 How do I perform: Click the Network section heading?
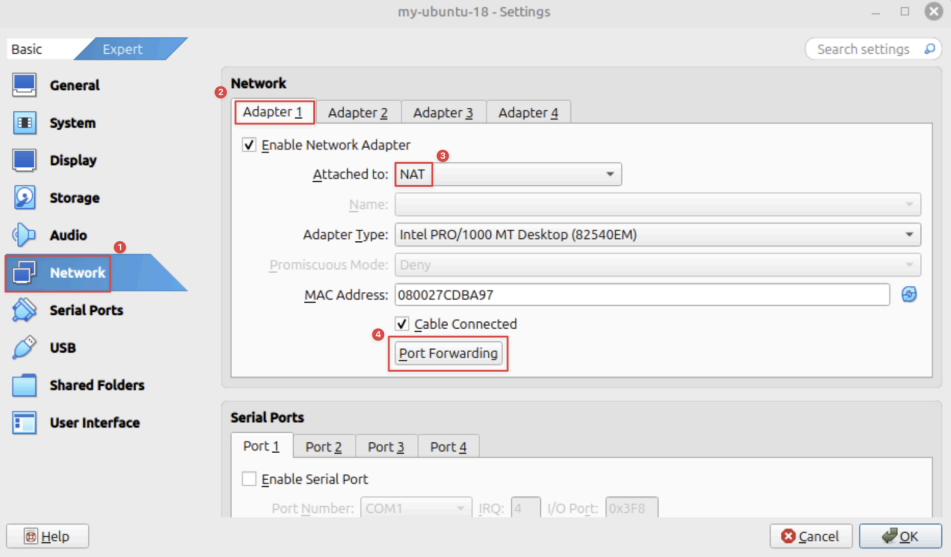[258, 83]
